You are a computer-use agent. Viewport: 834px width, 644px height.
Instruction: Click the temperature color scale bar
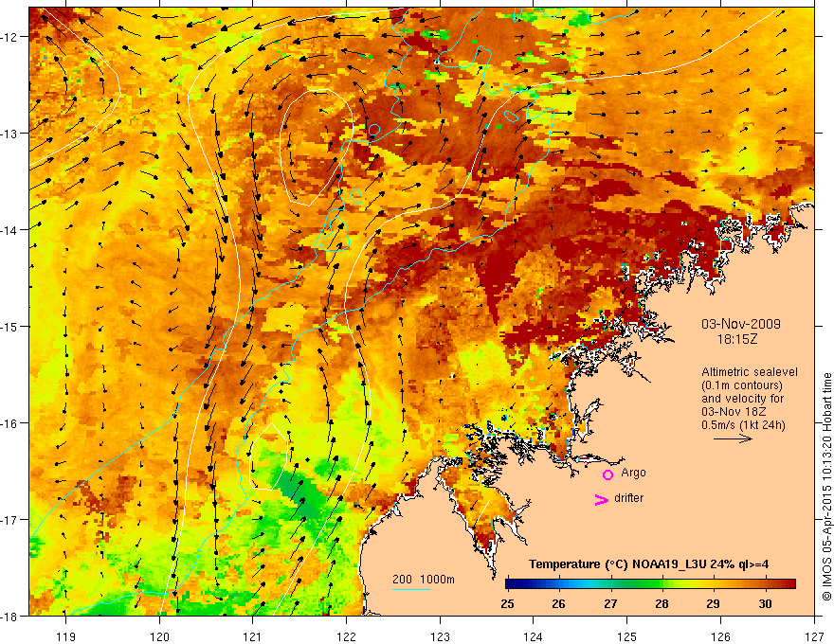tap(650, 584)
